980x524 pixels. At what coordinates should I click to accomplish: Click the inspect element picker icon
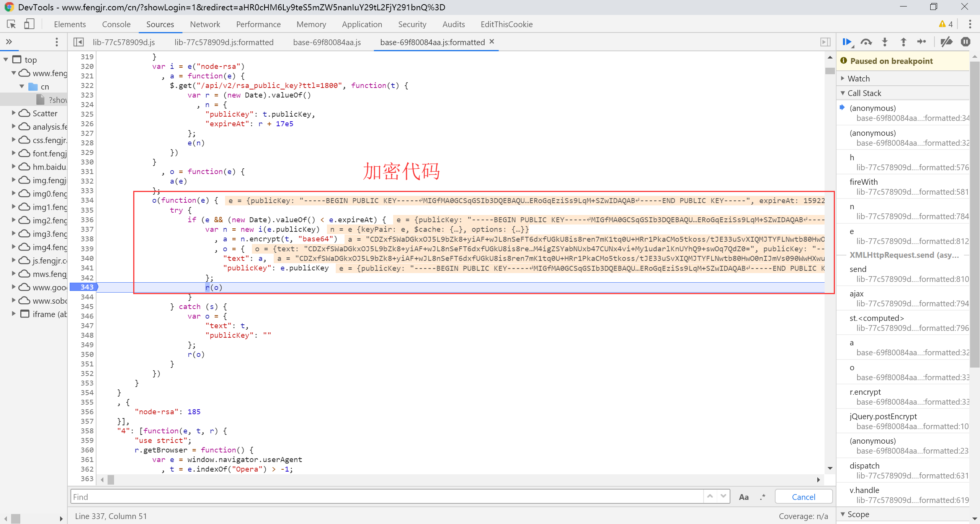tap(11, 24)
